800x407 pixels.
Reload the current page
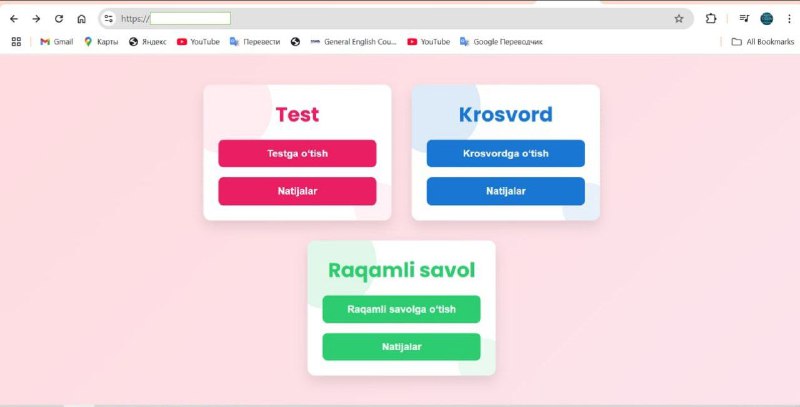pyautogui.click(x=59, y=19)
